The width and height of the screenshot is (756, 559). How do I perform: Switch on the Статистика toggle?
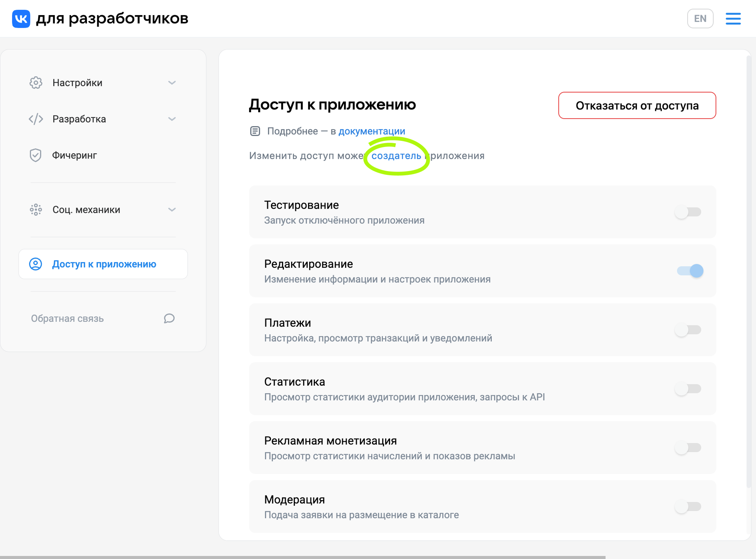(688, 389)
